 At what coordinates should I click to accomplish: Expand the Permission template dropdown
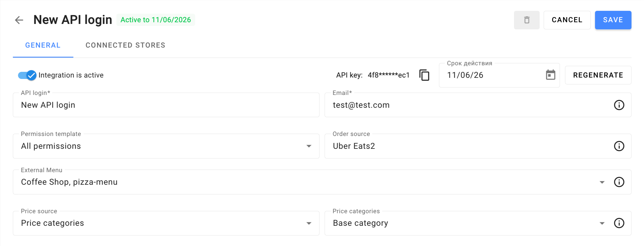pyautogui.click(x=309, y=146)
